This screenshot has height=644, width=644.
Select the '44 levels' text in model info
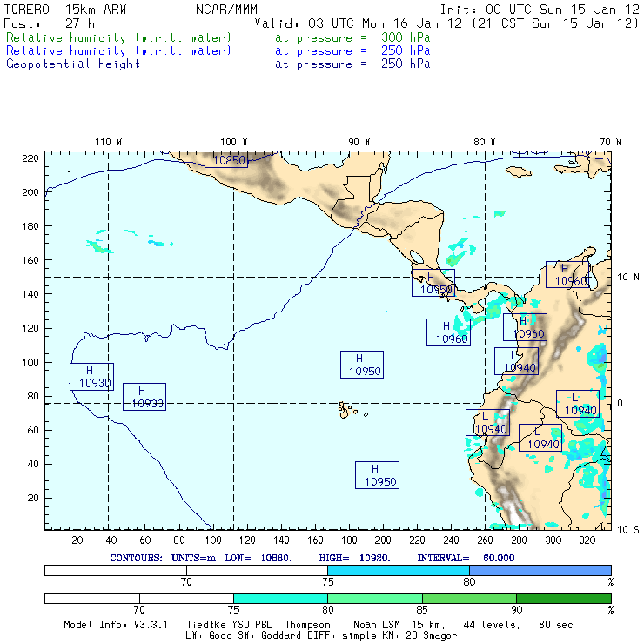[491, 625]
